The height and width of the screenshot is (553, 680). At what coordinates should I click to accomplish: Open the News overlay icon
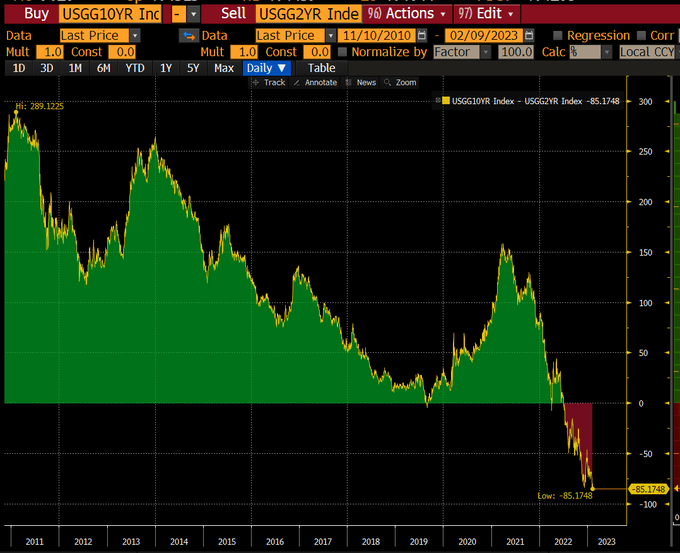click(x=348, y=82)
